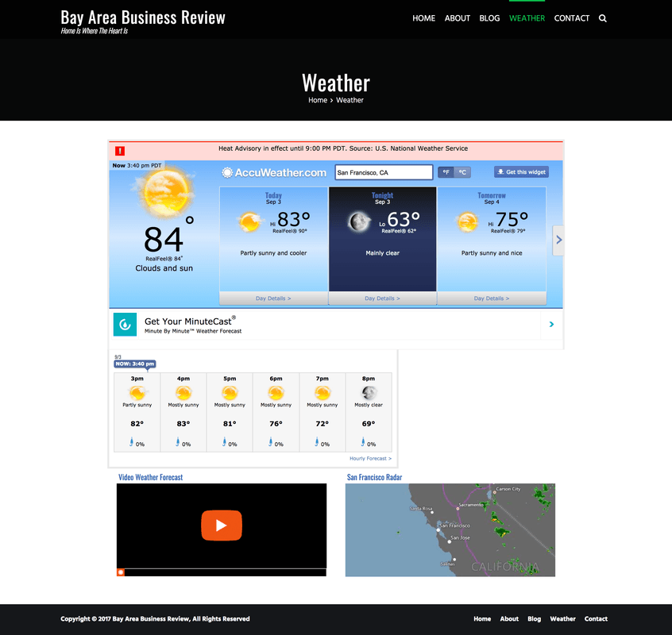Click the footer Weather link
The width and height of the screenshot is (672, 635).
tap(562, 619)
